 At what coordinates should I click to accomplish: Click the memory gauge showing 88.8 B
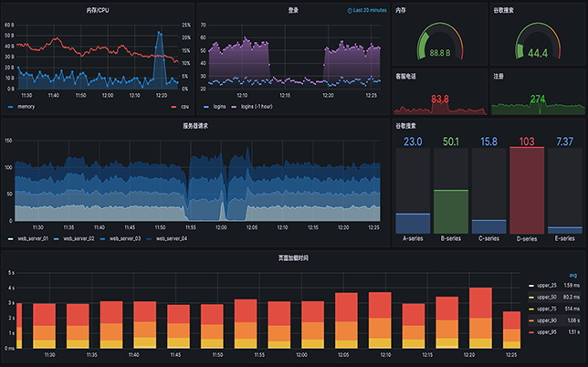439,42
